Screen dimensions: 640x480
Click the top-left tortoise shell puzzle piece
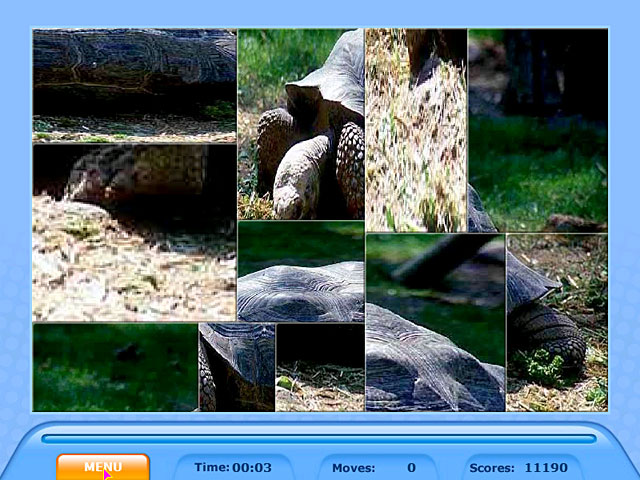coord(134,85)
